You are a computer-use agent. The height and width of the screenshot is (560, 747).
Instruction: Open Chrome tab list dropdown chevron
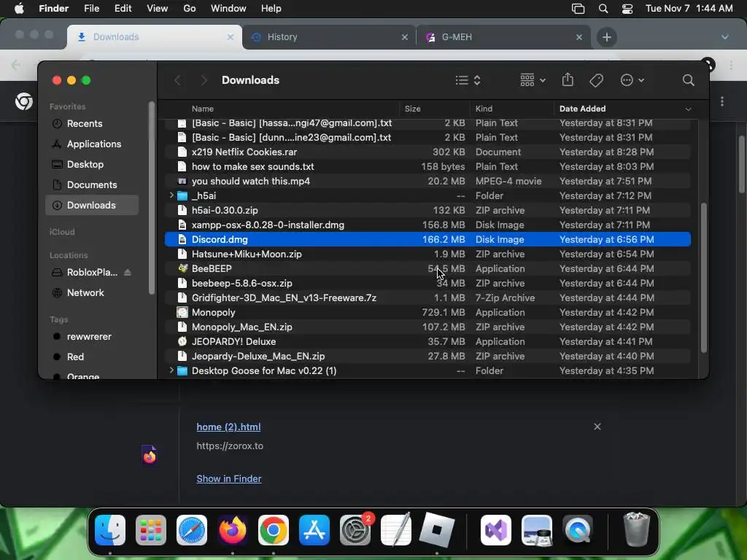pyautogui.click(x=724, y=37)
